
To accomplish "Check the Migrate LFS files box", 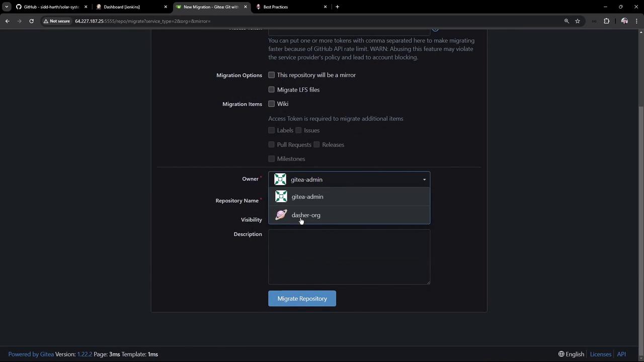I will (272, 89).
